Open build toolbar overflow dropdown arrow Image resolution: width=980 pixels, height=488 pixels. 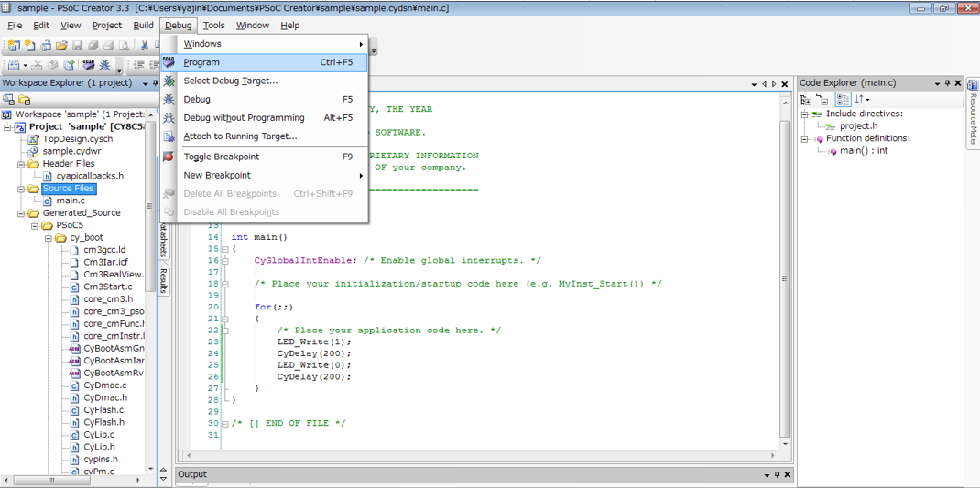click(x=119, y=70)
